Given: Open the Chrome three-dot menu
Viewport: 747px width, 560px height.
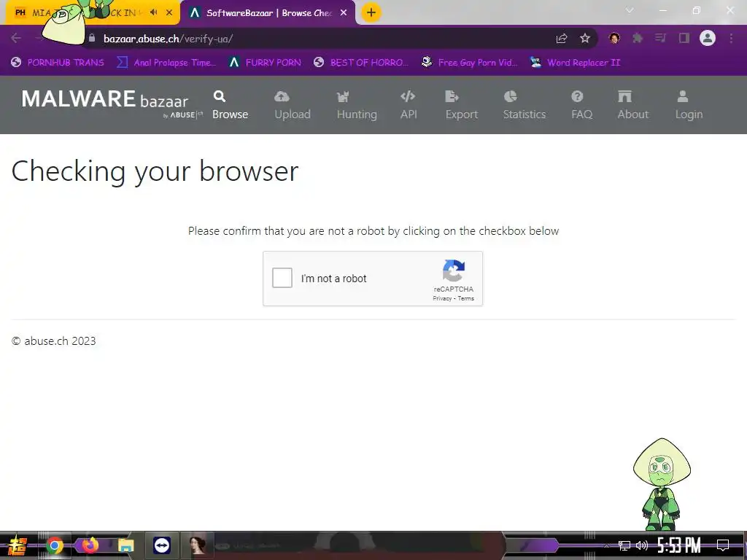Looking at the screenshot, I should [x=731, y=38].
